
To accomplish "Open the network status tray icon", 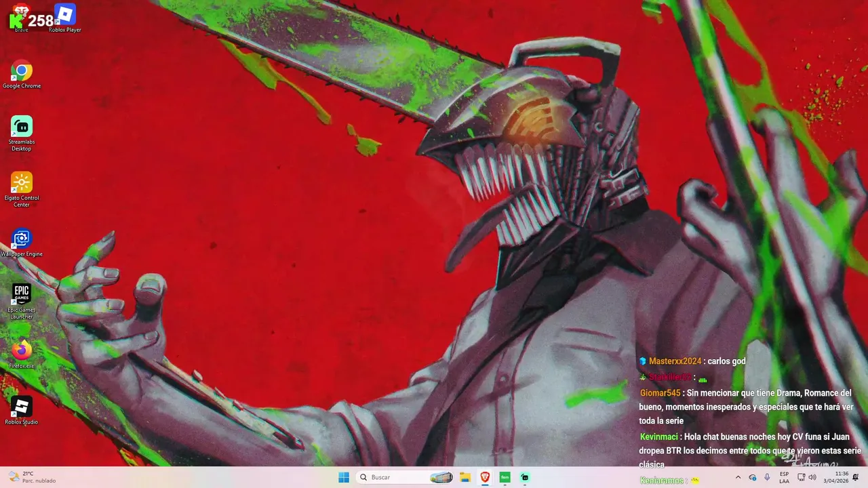I will click(801, 477).
